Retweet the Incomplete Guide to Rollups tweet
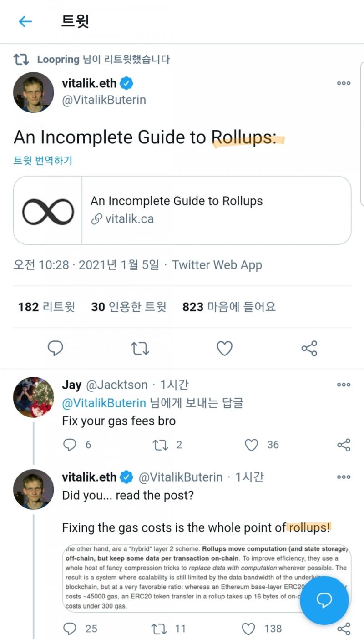 (x=140, y=349)
